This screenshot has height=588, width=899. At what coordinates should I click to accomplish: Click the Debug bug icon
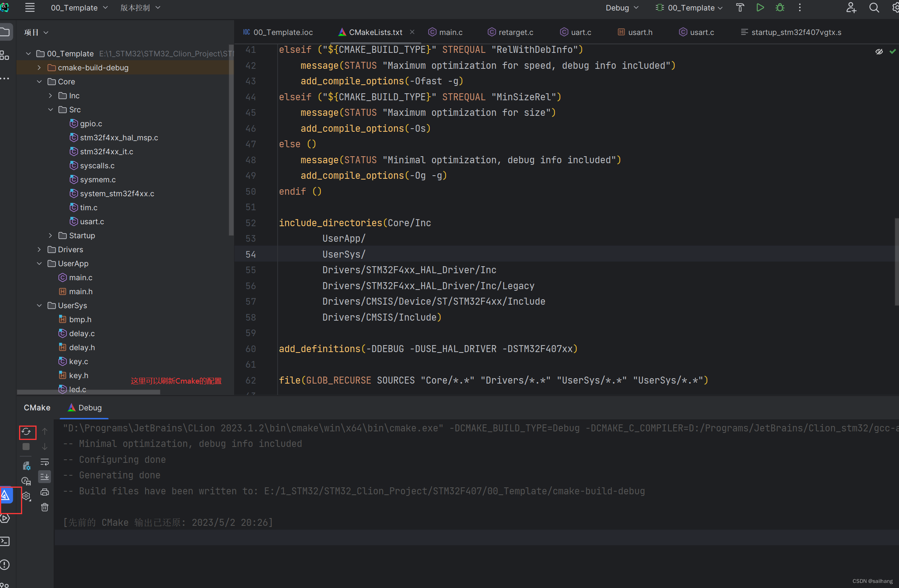(x=780, y=8)
